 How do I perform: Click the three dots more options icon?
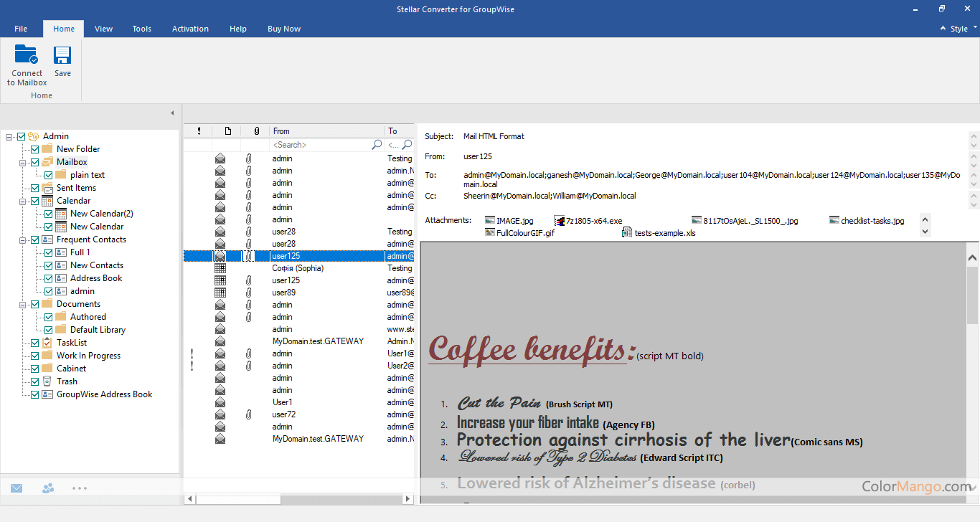[80, 488]
